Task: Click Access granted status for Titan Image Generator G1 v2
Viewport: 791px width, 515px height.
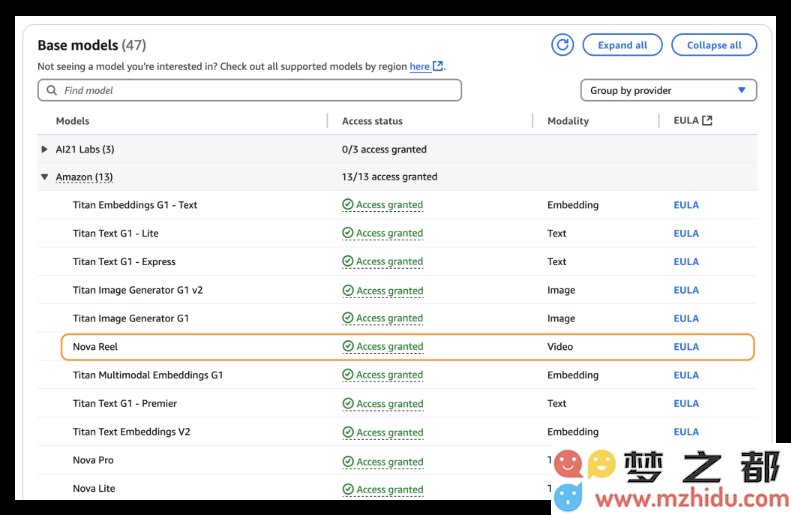Action: pyautogui.click(x=383, y=291)
